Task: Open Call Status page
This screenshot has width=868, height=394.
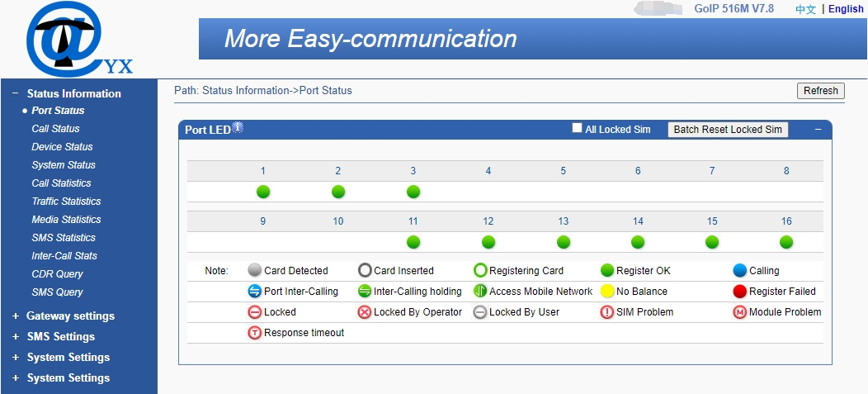Action: (55, 129)
